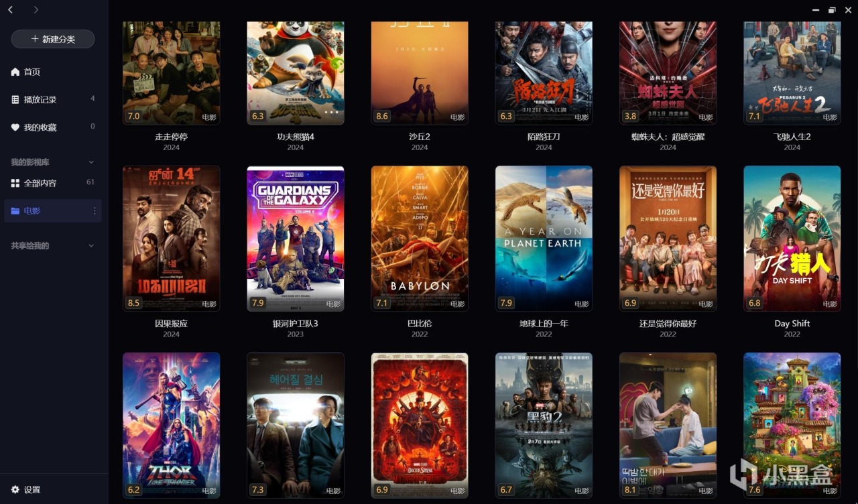Viewport: 858px width, 504px height.
Task: Open the 播放记录 history list icon
Action: pos(15,99)
